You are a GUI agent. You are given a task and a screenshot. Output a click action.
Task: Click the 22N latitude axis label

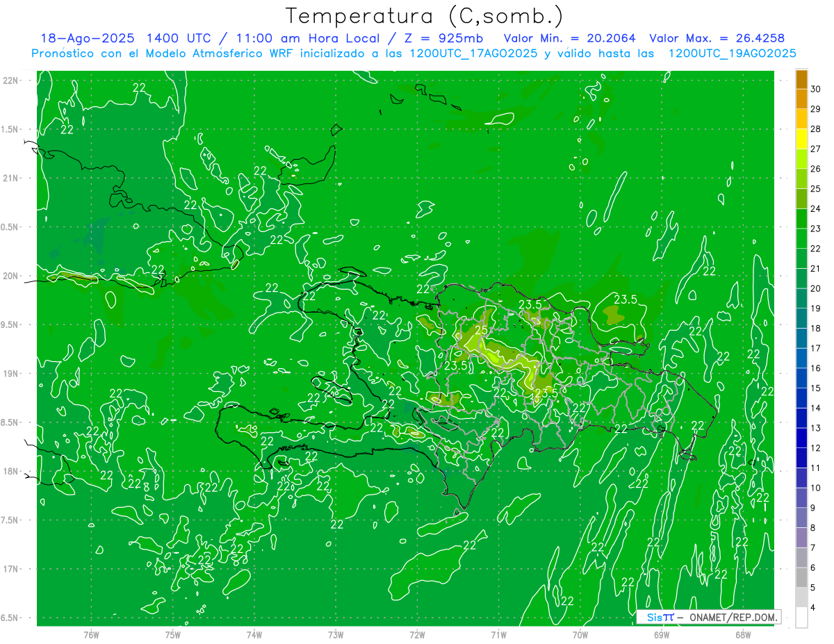11,80
